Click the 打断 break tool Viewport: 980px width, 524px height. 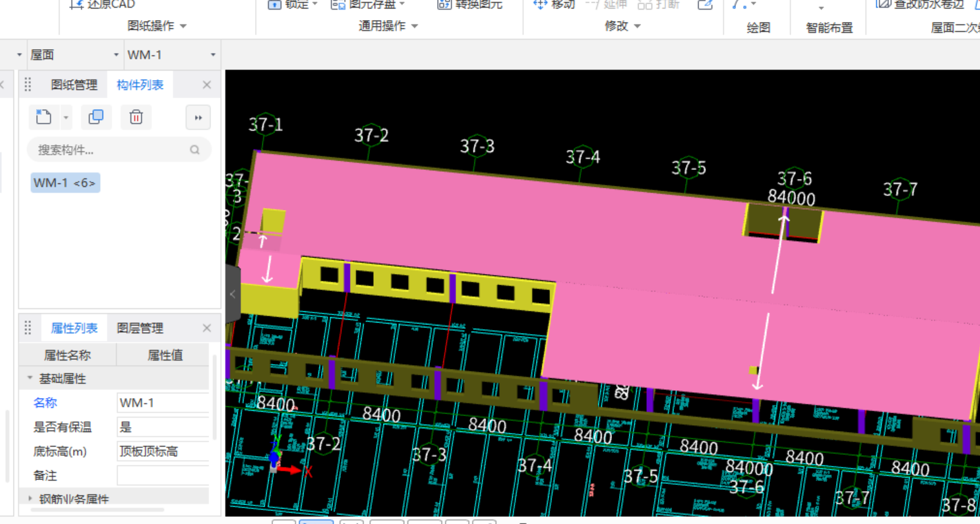point(658,5)
